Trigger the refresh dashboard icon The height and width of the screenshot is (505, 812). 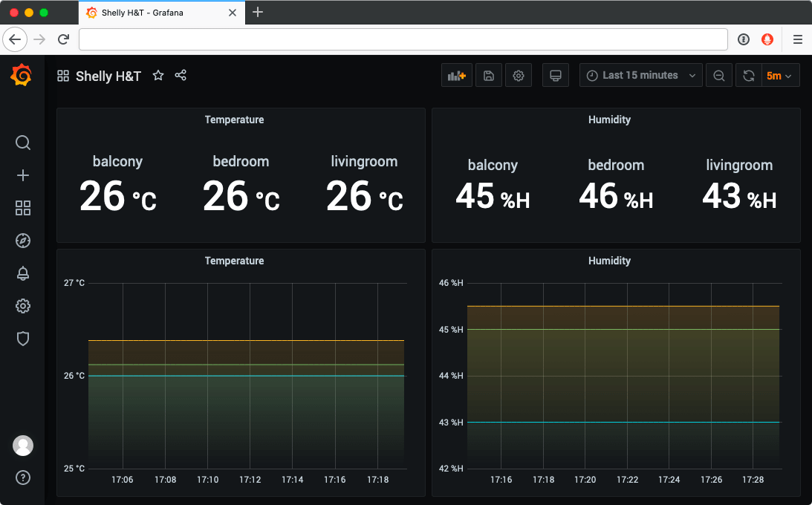coord(748,75)
